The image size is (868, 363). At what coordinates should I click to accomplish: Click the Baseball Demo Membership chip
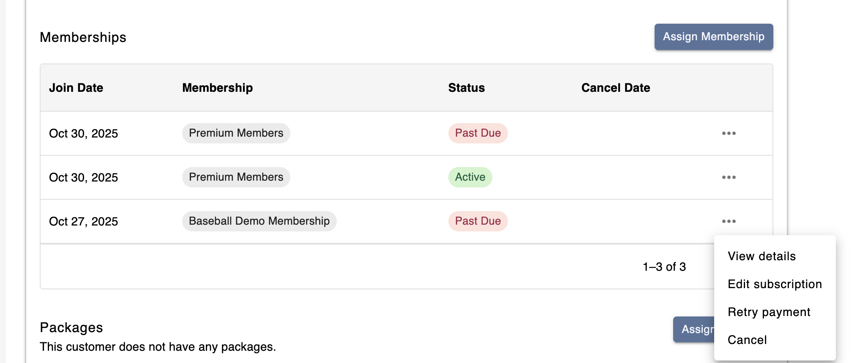click(259, 221)
